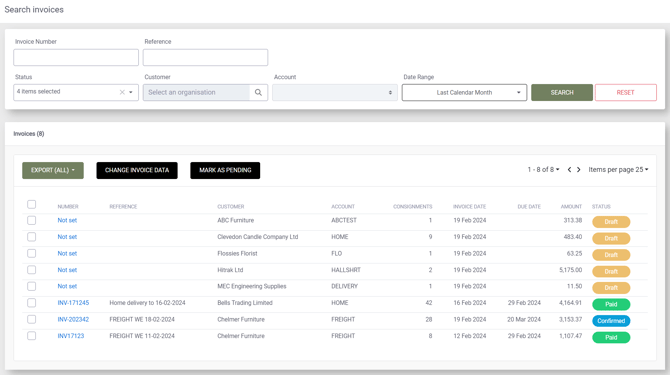Click the Draft badge for Hitrak Ltd
This screenshot has width=670, height=375.
coord(611,271)
